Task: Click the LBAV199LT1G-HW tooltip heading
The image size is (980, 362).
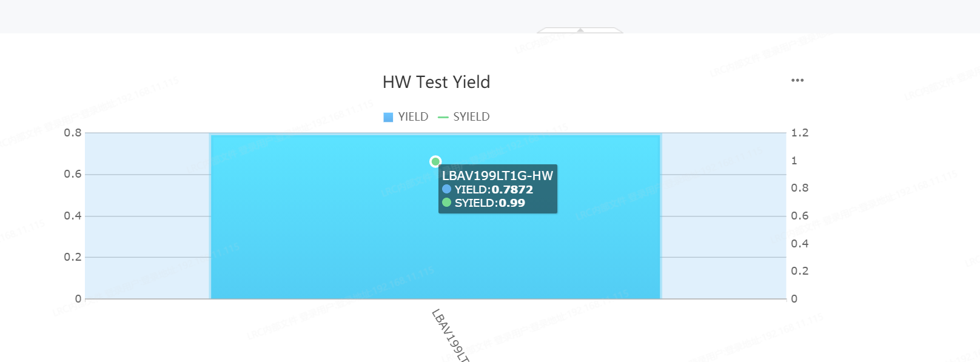Action: tap(497, 176)
